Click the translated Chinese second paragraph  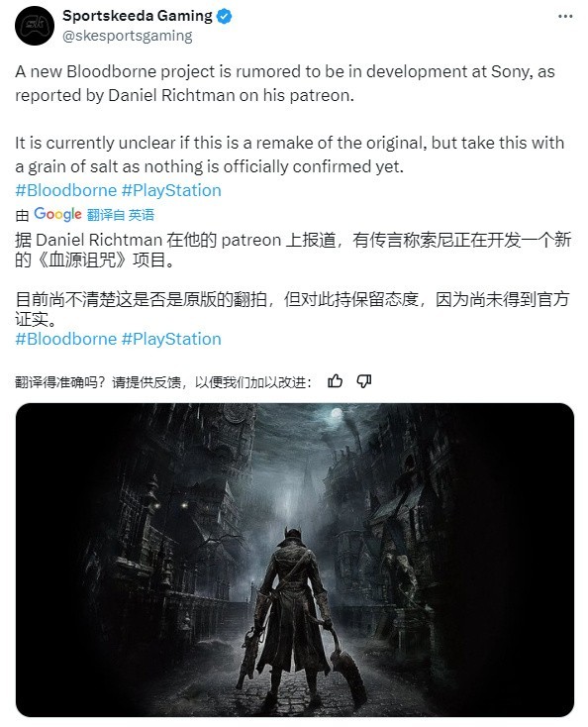[x=292, y=309]
